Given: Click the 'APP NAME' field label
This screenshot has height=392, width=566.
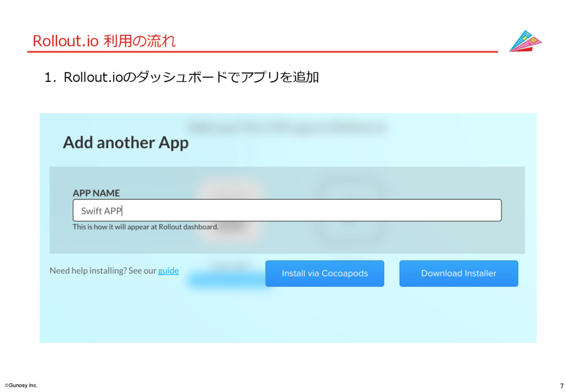Looking at the screenshot, I should (x=96, y=193).
